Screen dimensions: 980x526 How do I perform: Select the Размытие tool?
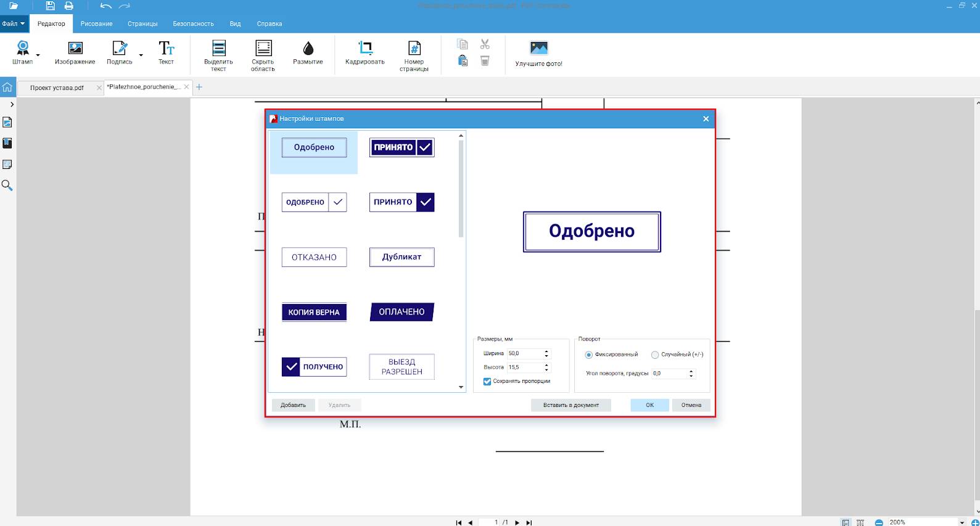coord(308,52)
